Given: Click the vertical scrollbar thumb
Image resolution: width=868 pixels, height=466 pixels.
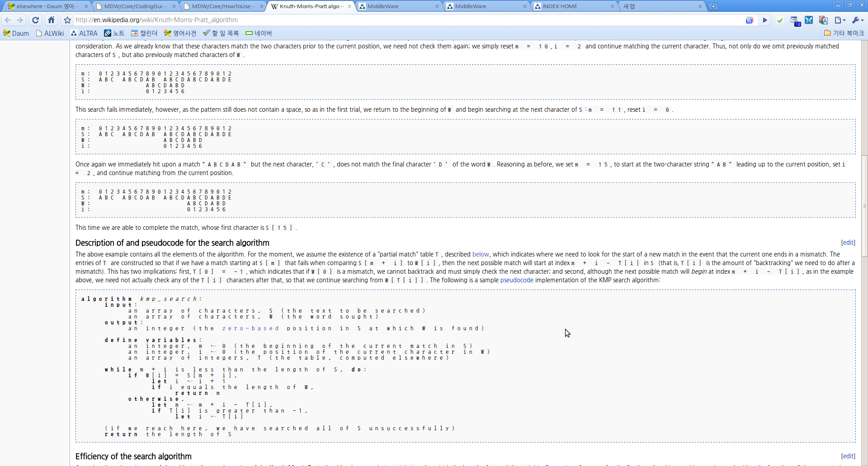Looking at the screenshot, I should [864, 206].
